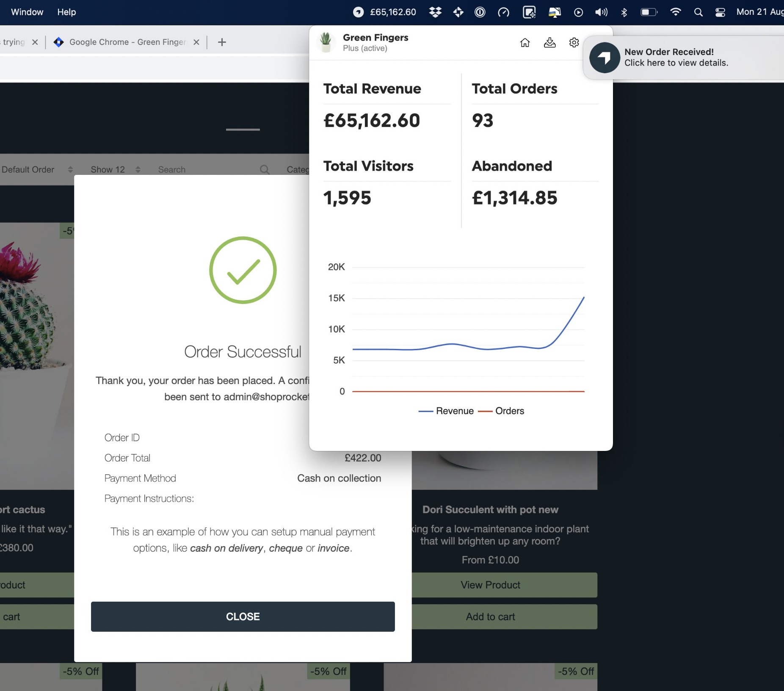
Task: Click the Shoprocket revenue menu bar icon
Action: point(359,12)
